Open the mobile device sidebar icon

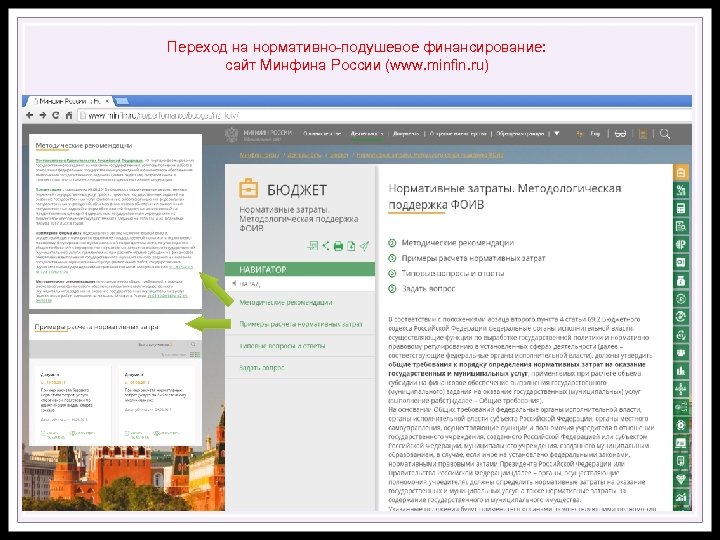[681, 461]
